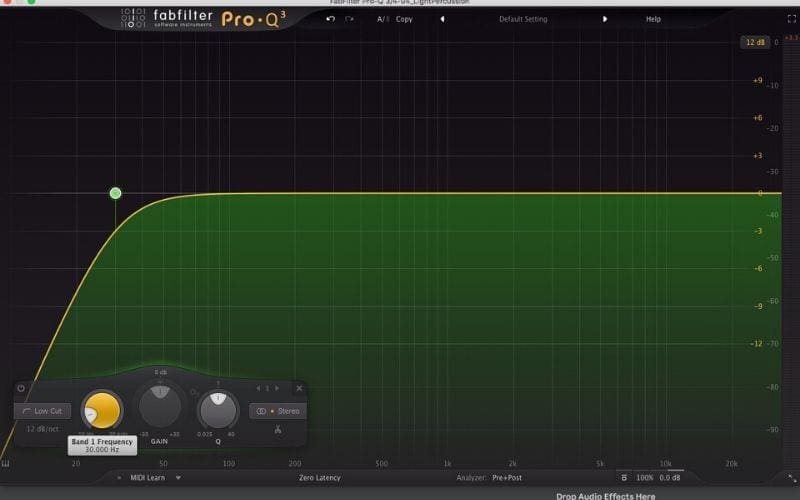The image size is (800, 500).
Task: Select the green band 1 node on curve
Action: tap(115, 193)
